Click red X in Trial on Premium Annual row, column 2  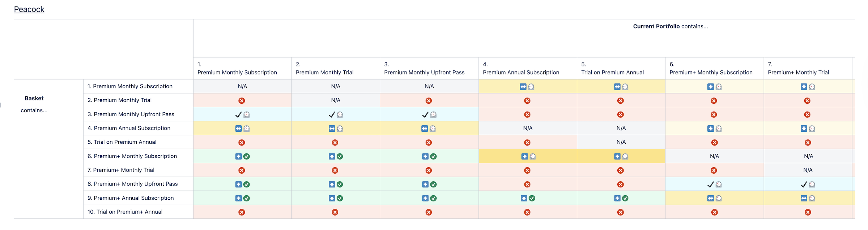click(335, 143)
